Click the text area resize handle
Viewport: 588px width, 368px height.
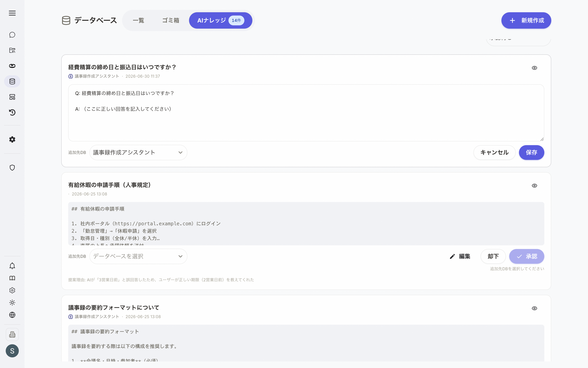(x=542, y=139)
